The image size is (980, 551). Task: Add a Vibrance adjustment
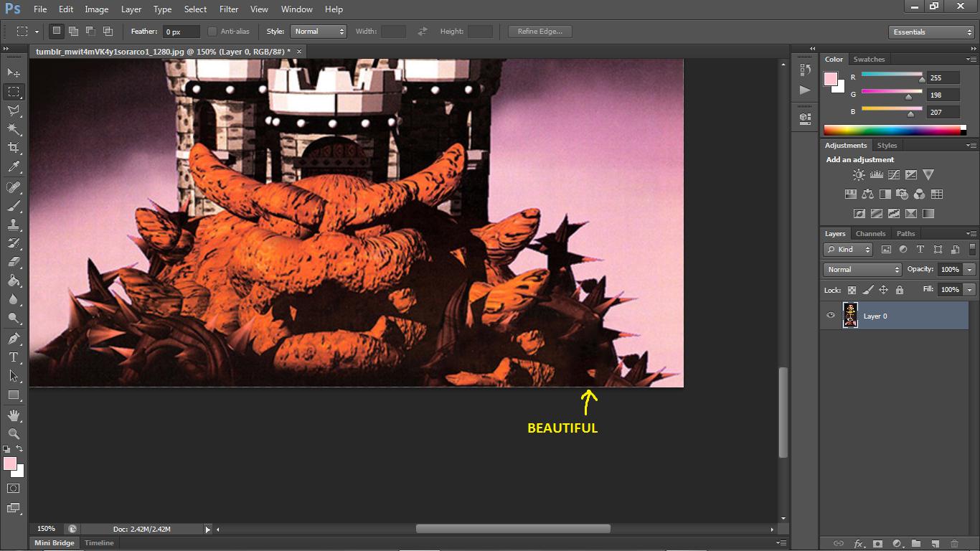pyautogui.click(x=928, y=174)
